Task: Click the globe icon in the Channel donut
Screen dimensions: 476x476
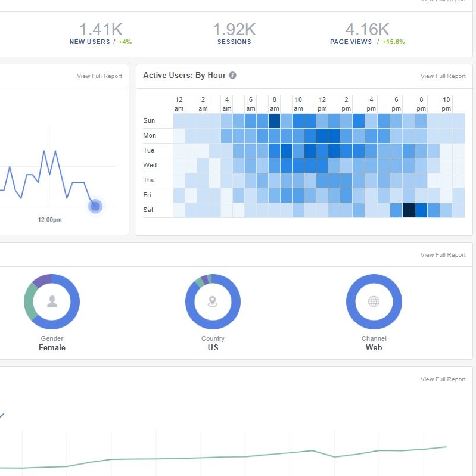Action: 374,301
